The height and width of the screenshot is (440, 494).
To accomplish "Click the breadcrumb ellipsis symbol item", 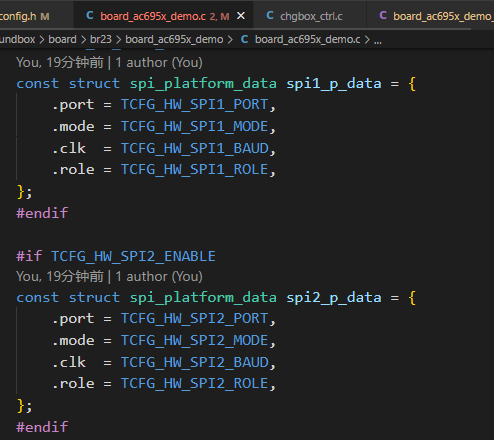I will coord(377,41).
